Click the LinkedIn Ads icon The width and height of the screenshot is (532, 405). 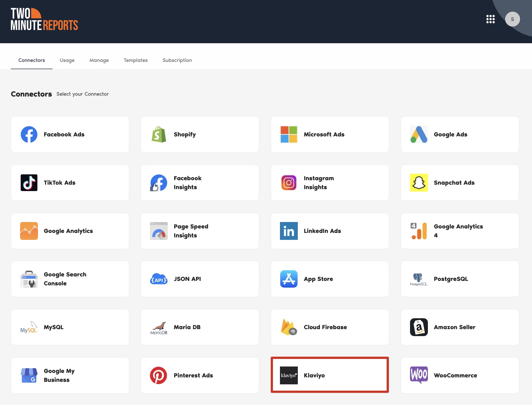pyautogui.click(x=289, y=231)
